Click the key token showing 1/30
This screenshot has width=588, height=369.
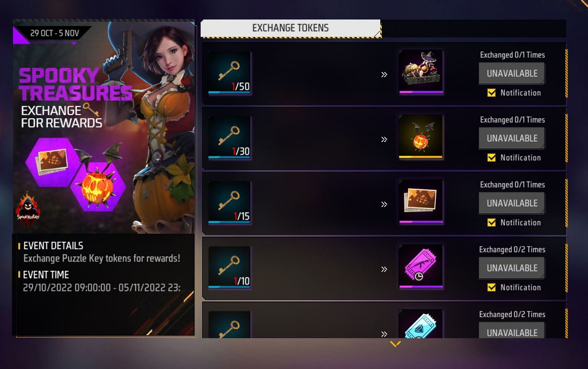(x=229, y=138)
